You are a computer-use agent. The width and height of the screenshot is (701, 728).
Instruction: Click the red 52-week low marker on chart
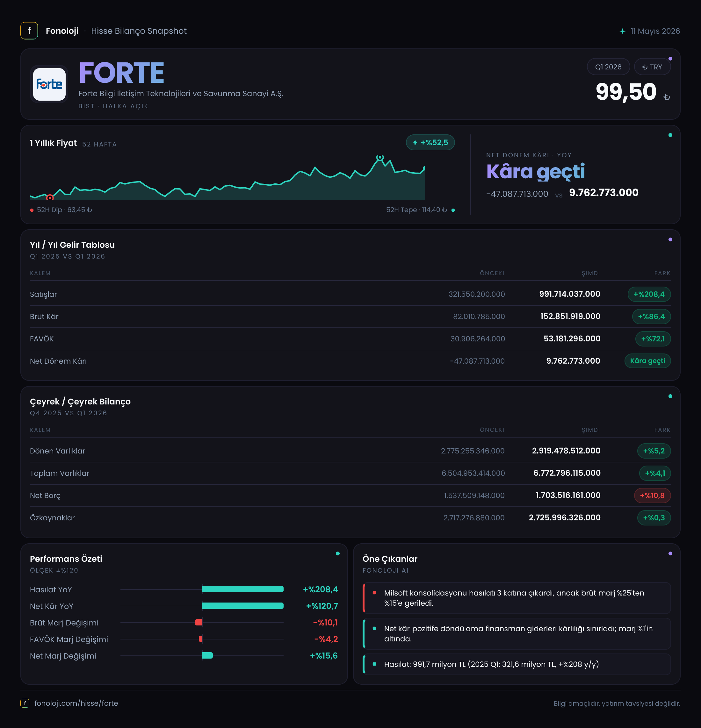[x=50, y=197]
